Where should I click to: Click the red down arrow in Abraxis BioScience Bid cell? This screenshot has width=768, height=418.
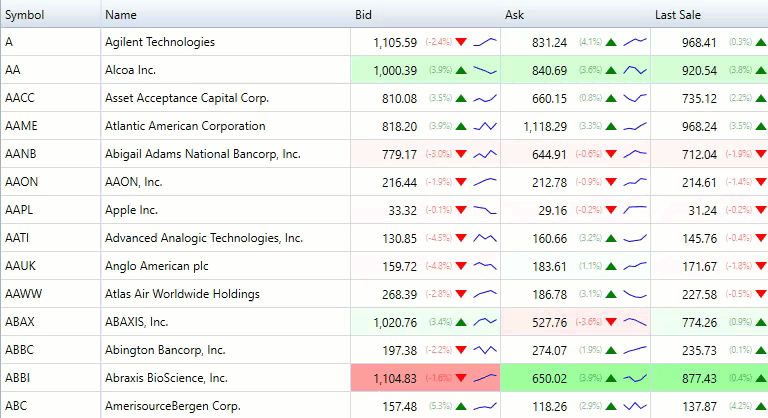coord(461,378)
